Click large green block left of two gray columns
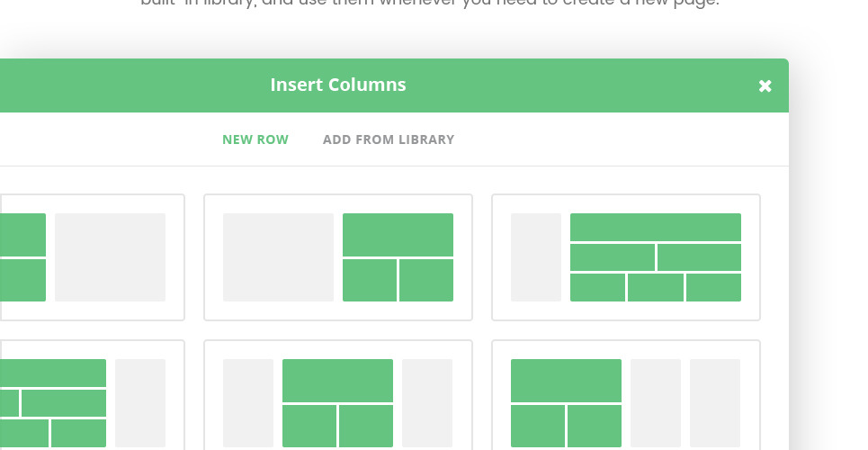868x450 pixels. [566, 380]
